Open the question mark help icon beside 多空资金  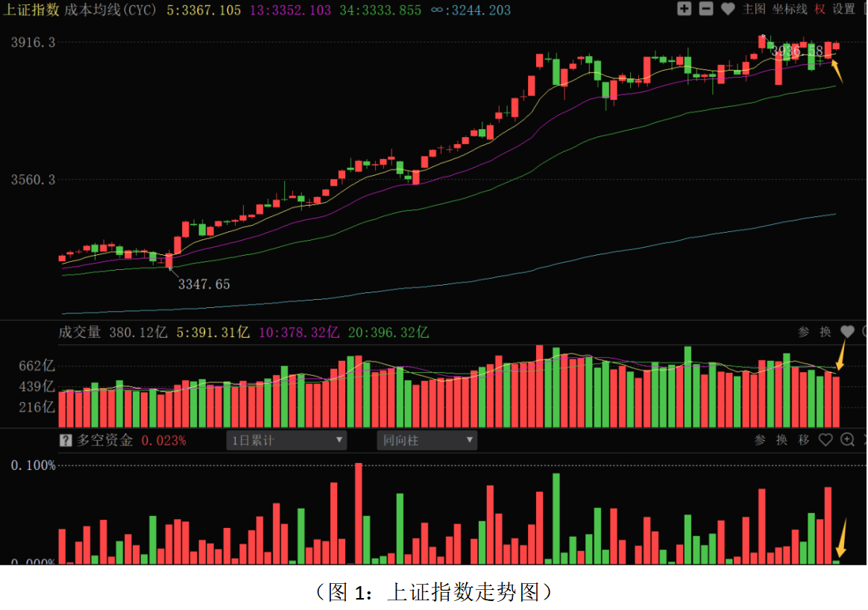click(x=66, y=441)
